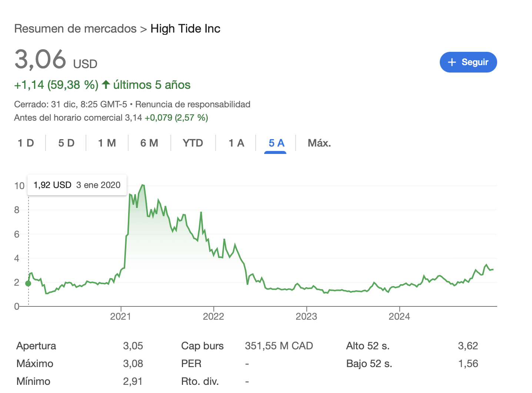Click the Alto 52 s. label
This screenshot has width=532, height=393.
point(368,346)
